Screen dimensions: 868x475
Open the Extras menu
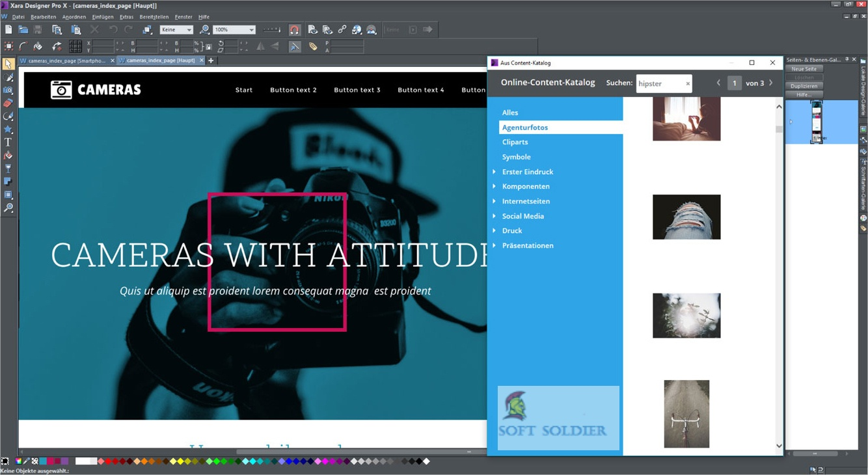(127, 17)
